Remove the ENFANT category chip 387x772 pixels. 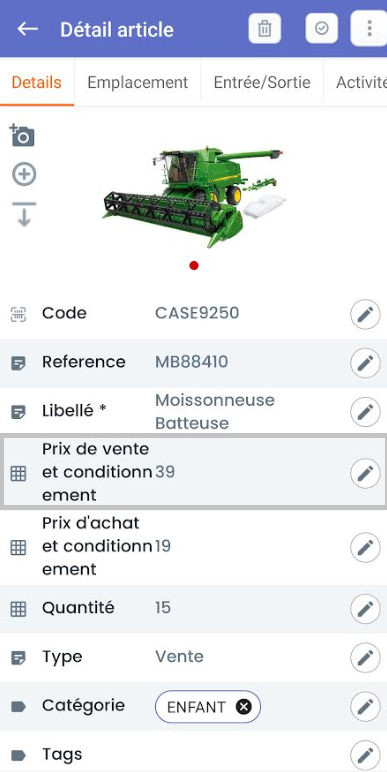(x=243, y=707)
